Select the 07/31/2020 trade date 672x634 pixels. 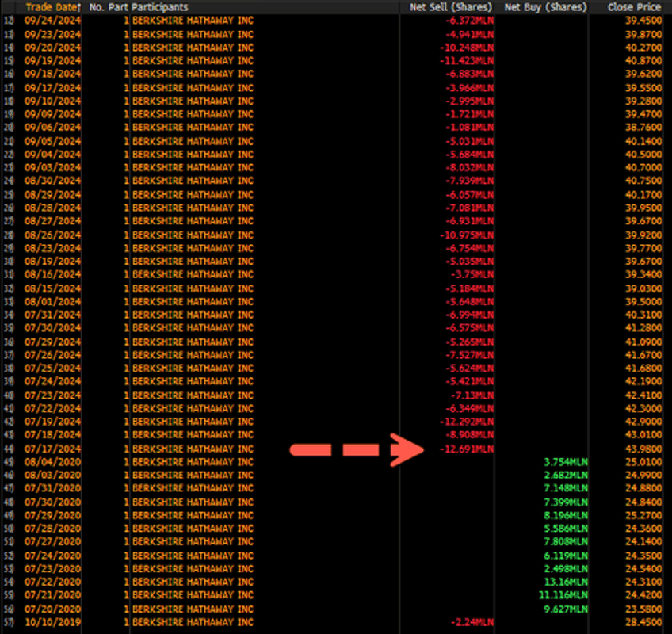point(53,488)
